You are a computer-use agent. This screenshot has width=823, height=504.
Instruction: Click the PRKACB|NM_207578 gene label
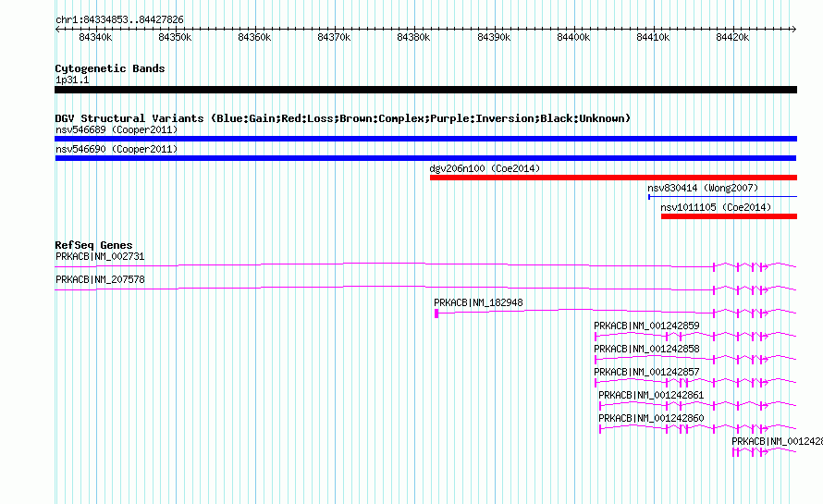[100, 279]
